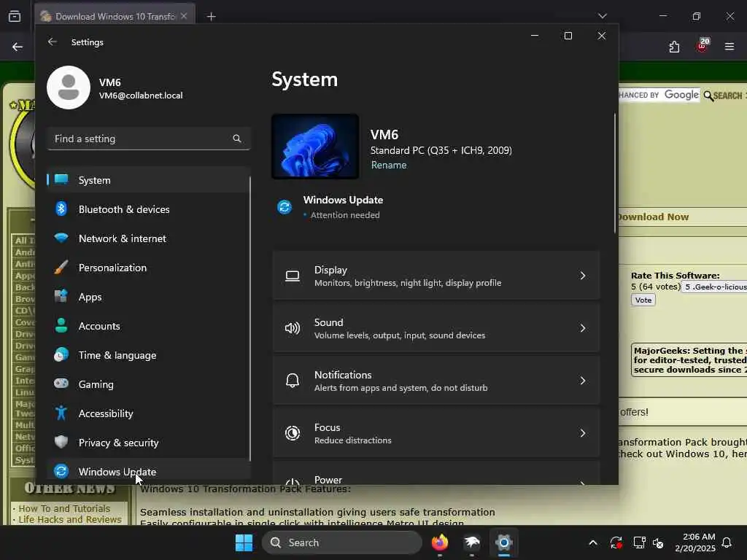The height and width of the screenshot is (560, 747).
Task: Show hidden system tray icons
Action: pos(593,542)
